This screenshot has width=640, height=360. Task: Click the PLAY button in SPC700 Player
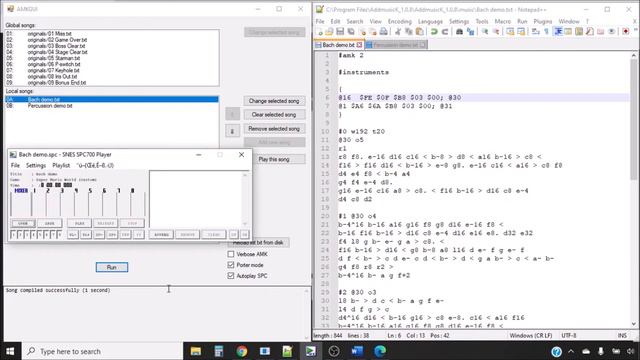[79, 223]
